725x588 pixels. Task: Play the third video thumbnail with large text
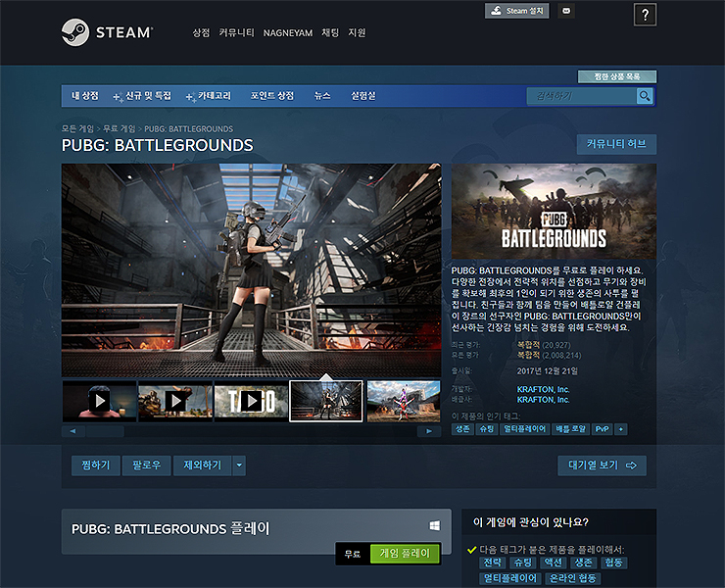(252, 401)
